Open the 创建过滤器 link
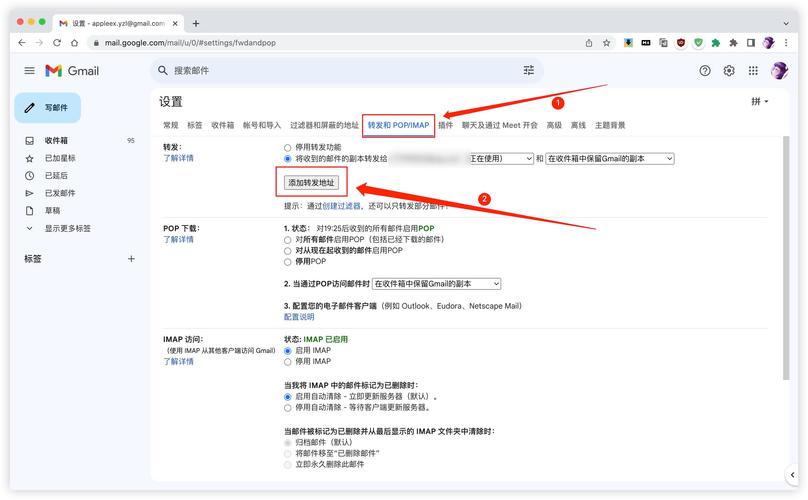Screen dimensions: 808x500 pyautogui.click(x=341, y=206)
